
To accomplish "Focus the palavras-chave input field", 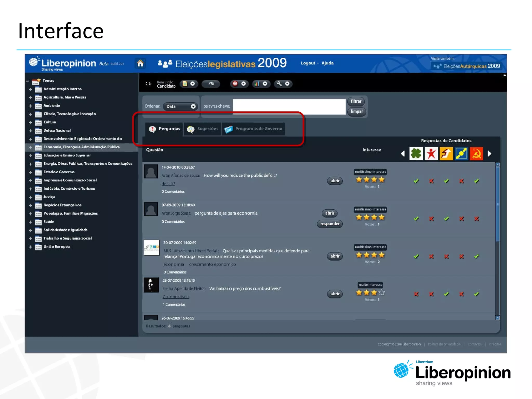I will click(x=289, y=106).
